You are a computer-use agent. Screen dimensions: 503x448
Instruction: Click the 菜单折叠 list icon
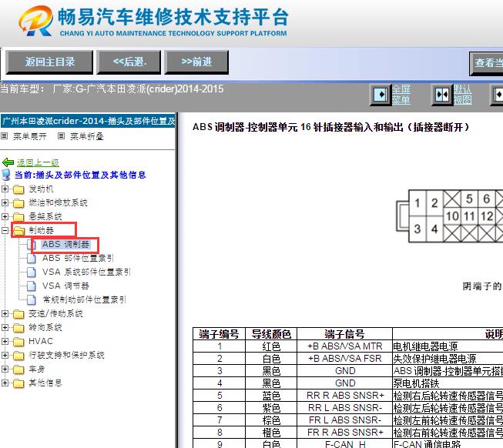tap(61, 136)
